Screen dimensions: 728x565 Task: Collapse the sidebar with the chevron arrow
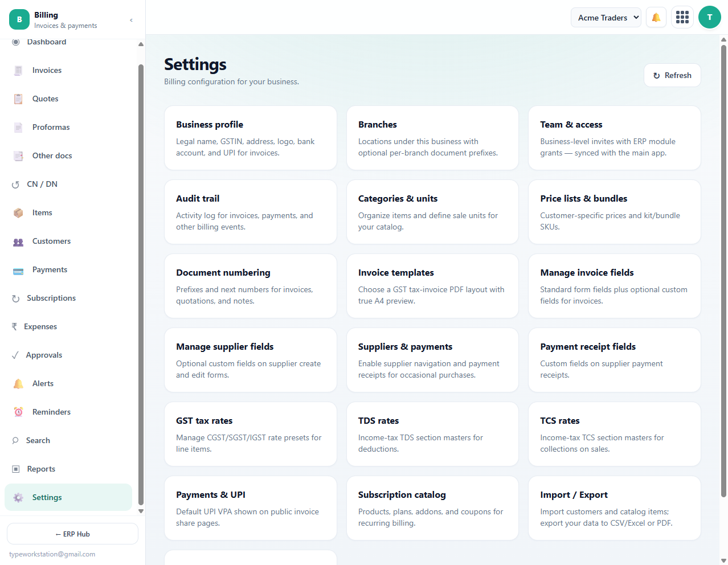(131, 20)
